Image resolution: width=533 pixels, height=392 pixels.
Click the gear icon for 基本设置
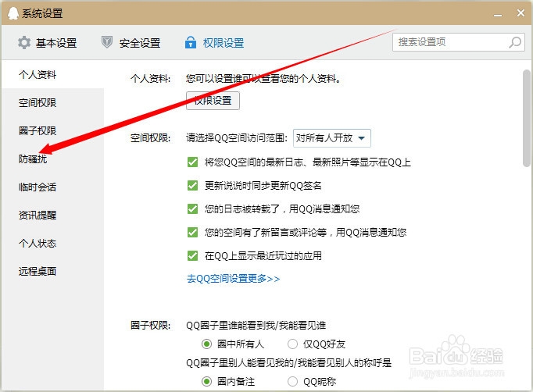pos(24,43)
